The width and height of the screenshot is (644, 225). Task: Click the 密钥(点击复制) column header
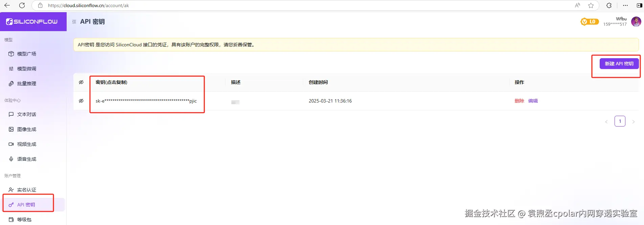pyautogui.click(x=111, y=82)
